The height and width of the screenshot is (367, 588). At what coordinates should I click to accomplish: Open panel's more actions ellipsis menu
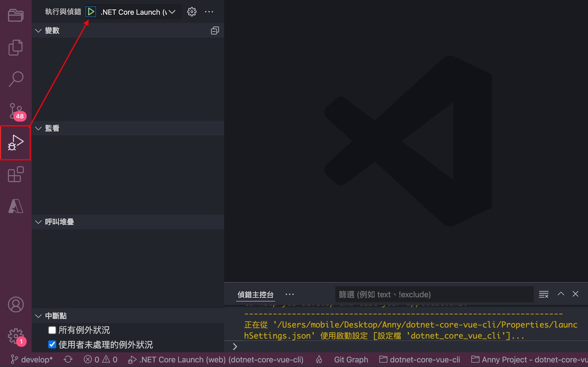tap(290, 294)
